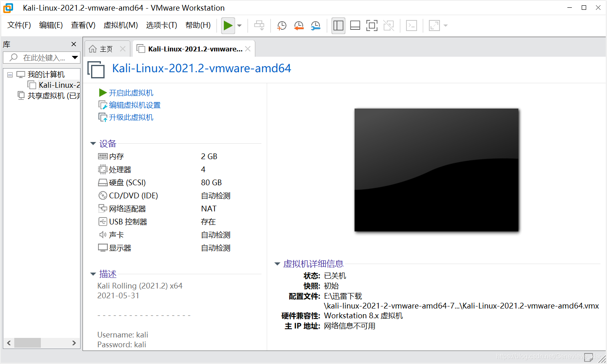607x364 pixels.
Task: Click library scrollbar right arrow
Action: tap(74, 343)
